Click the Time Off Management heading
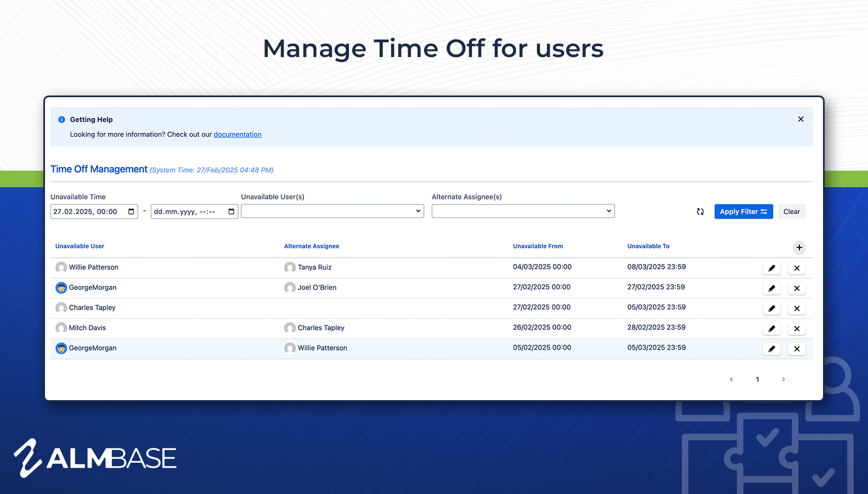Screen dimensions: 868x494 [x=99, y=169]
